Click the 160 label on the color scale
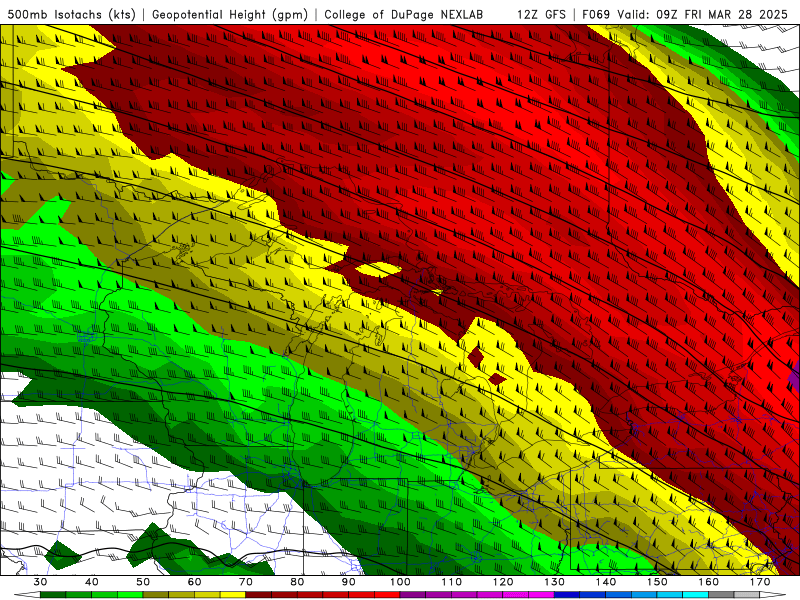 (709, 582)
